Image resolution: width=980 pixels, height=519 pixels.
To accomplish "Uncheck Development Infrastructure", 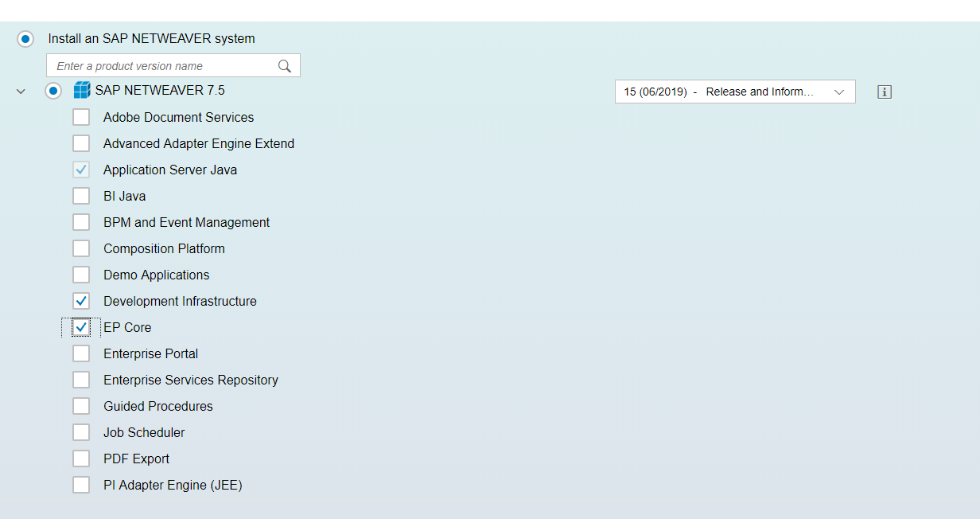I will point(81,301).
